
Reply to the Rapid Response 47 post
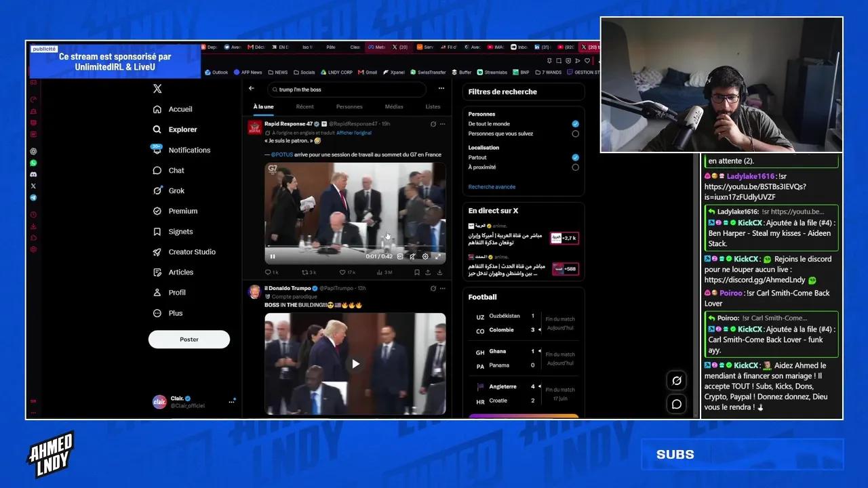coord(270,272)
